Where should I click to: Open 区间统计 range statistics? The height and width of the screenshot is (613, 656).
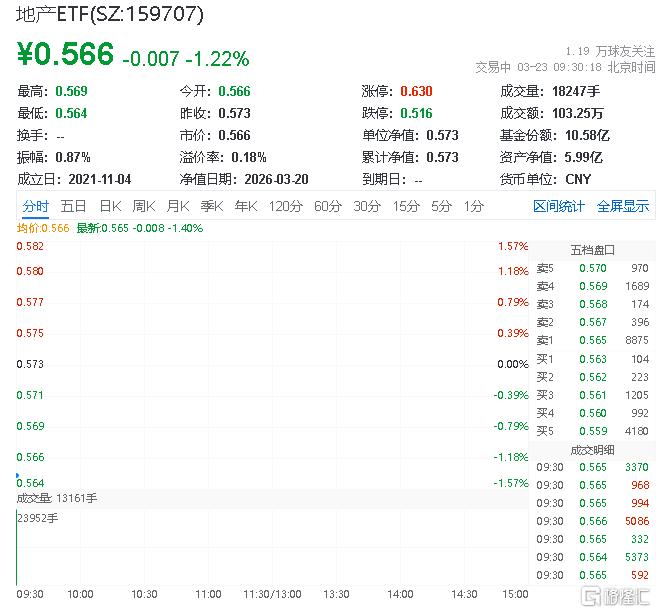point(559,206)
